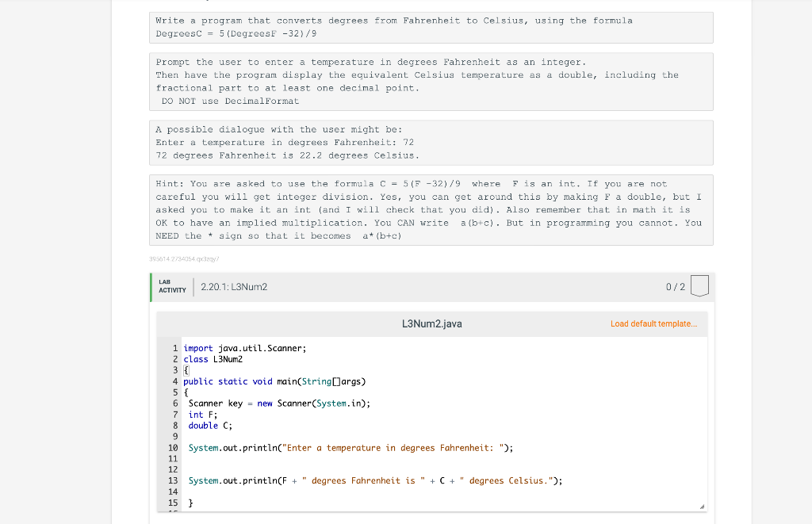Click the lab activity score badge icon
The image size is (812, 524).
point(699,286)
